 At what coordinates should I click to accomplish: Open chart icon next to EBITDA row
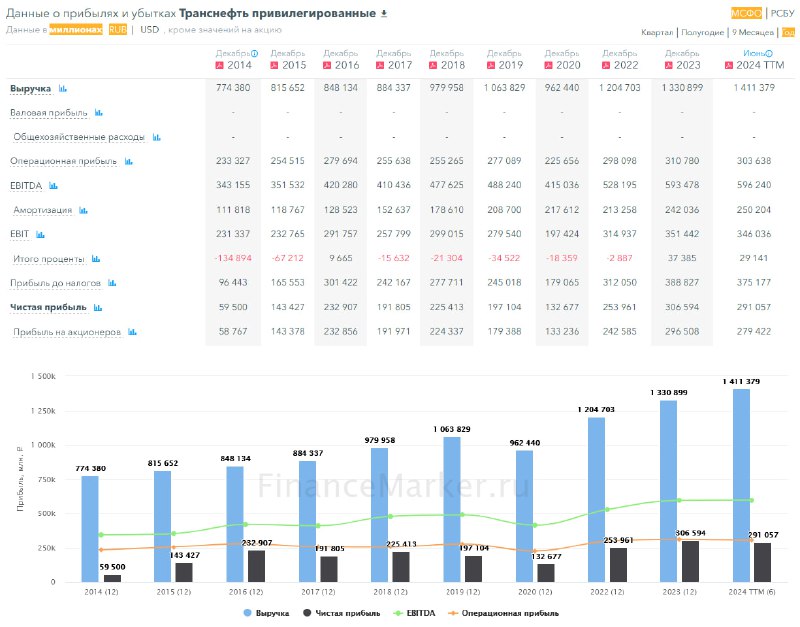(53, 186)
